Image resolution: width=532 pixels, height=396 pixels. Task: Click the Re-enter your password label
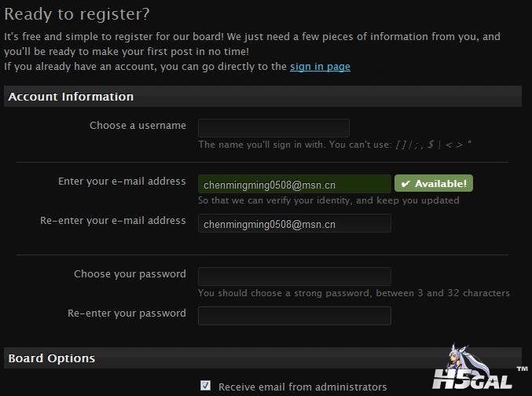(127, 313)
